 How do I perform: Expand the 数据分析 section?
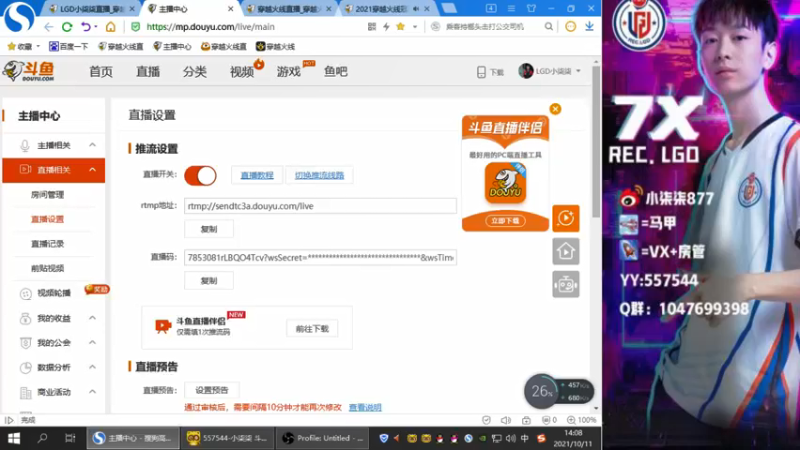92,367
